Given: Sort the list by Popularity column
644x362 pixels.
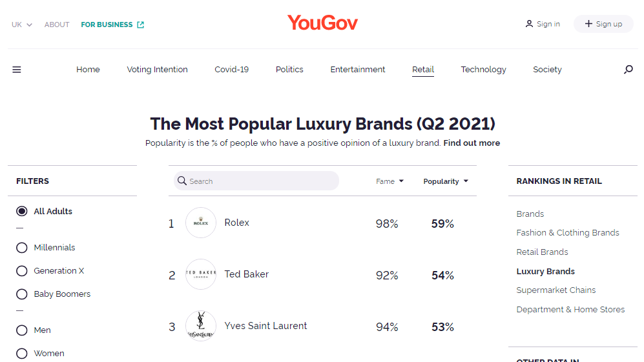Looking at the screenshot, I should (x=446, y=181).
